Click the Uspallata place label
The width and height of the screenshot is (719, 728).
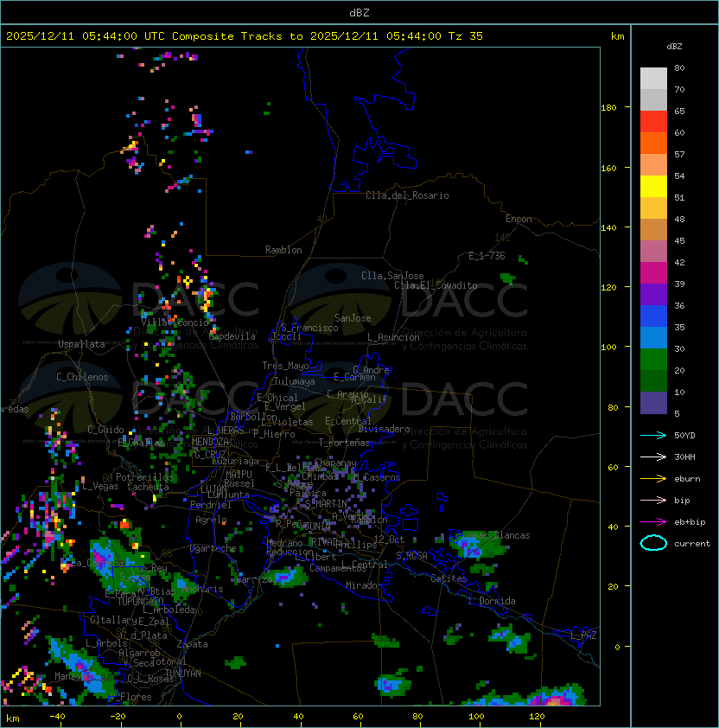81,344
